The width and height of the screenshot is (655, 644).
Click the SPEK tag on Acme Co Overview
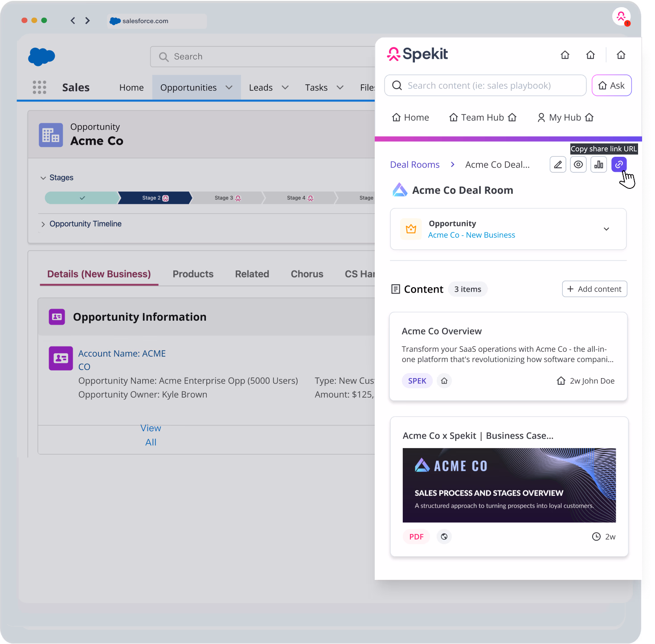point(417,381)
